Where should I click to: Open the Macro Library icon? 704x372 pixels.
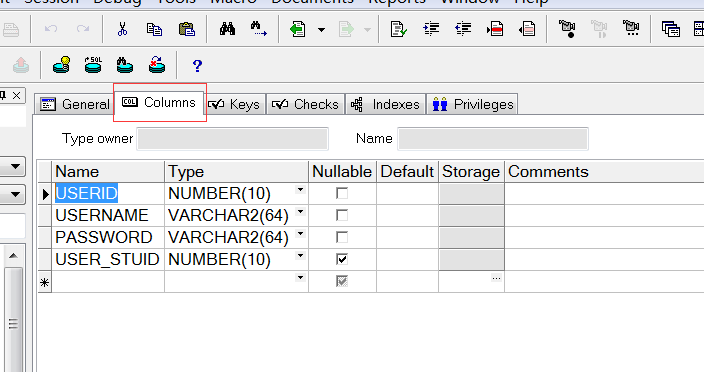pyautogui.click(x=631, y=29)
